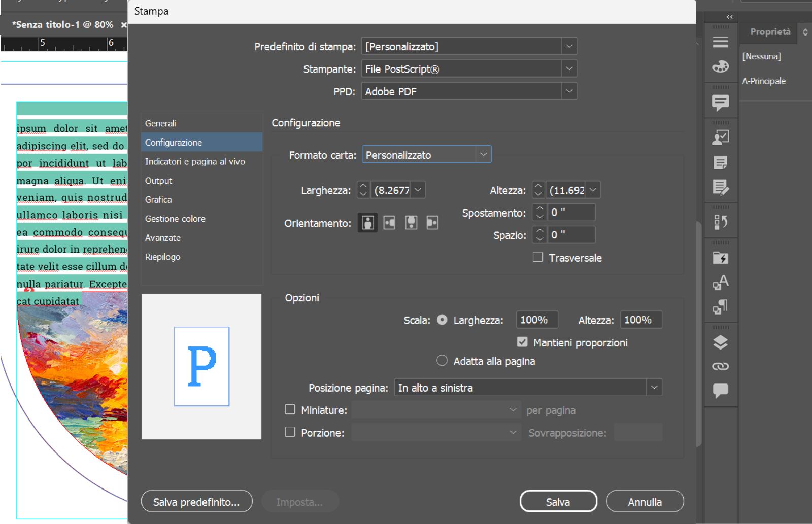Collapse the panel dock with double arrows
Image resolution: width=812 pixels, height=524 pixels.
point(729,17)
